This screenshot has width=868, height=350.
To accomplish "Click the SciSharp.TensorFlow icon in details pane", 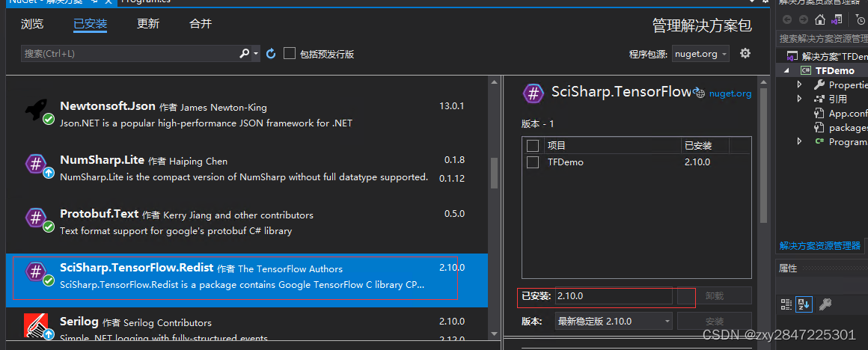I will [533, 93].
